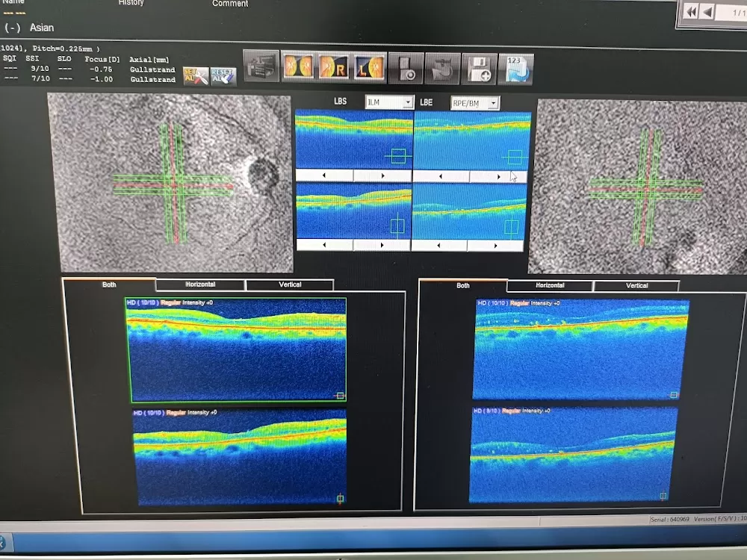Select Vertical tab in right scan panel
Image resolution: width=747 pixels, height=560 pixels.
[x=636, y=286]
